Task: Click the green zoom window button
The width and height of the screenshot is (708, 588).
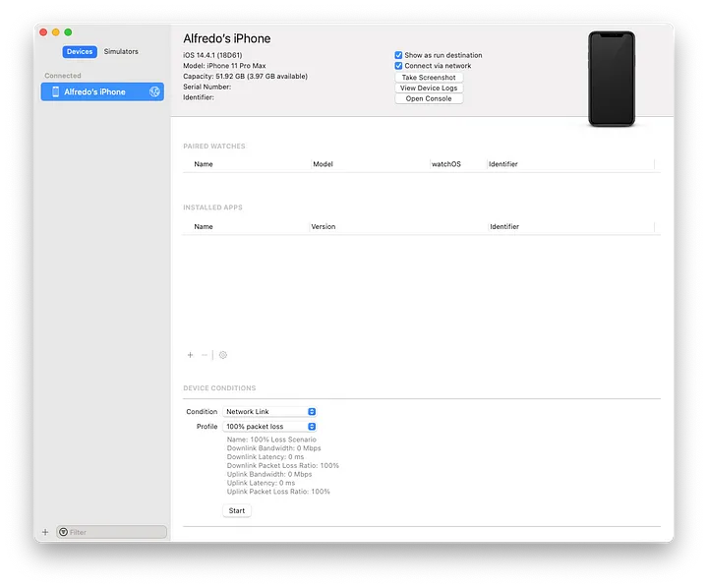Action: (68, 32)
